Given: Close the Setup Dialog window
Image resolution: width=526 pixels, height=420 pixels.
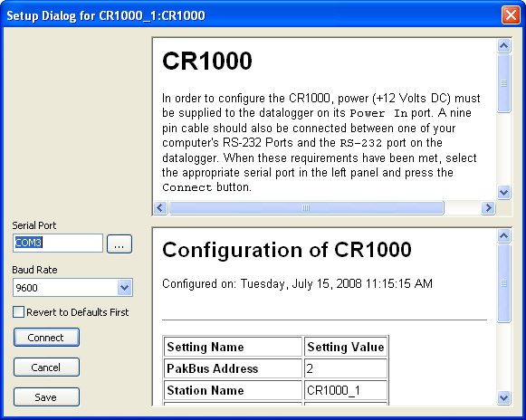Looking at the screenshot, I should click(x=511, y=15).
